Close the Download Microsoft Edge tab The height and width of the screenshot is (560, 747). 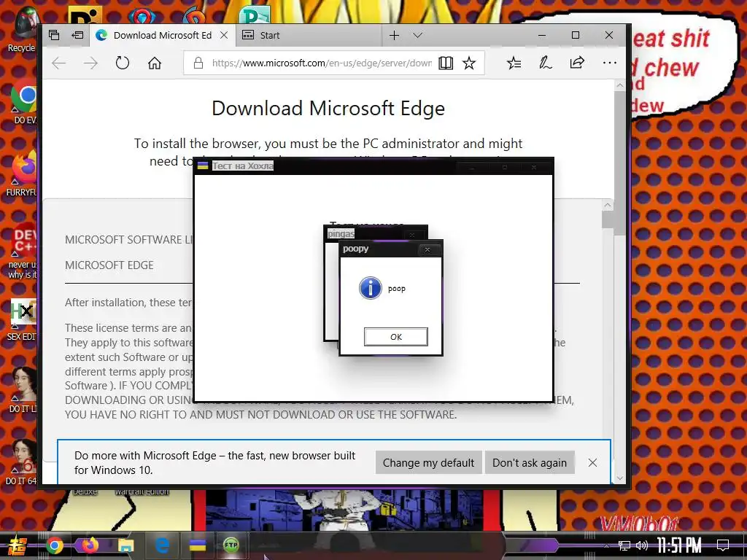click(224, 35)
